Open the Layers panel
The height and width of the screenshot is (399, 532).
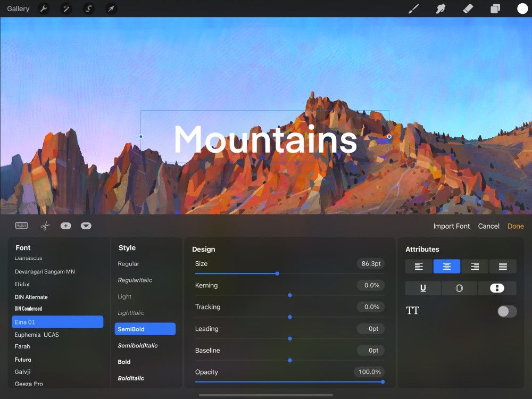495,9
